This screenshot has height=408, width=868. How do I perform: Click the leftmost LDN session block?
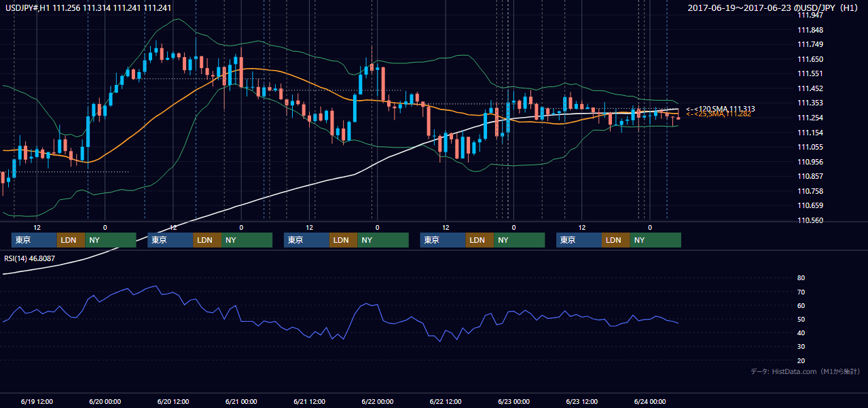tap(71, 240)
